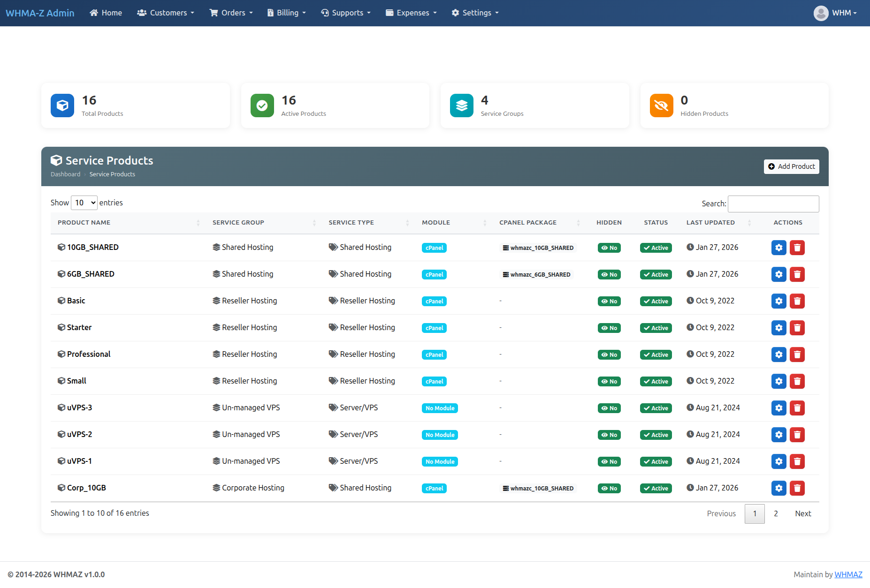Select the Home menu item

tap(105, 13)
